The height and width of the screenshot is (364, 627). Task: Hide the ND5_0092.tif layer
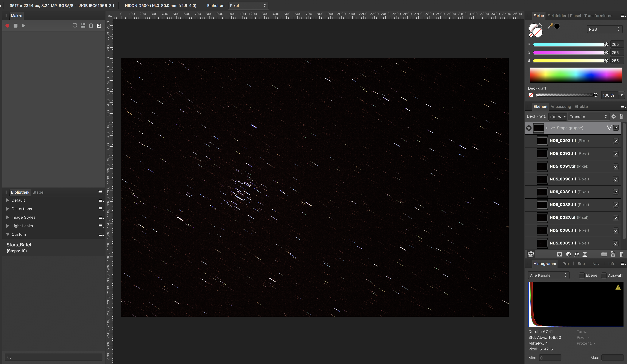pyautogui.click(x=616, y=153)
